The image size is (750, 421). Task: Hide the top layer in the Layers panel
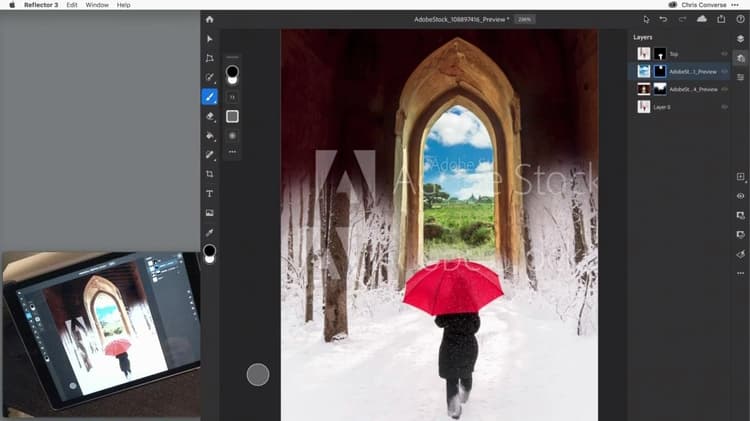point(724,54)
